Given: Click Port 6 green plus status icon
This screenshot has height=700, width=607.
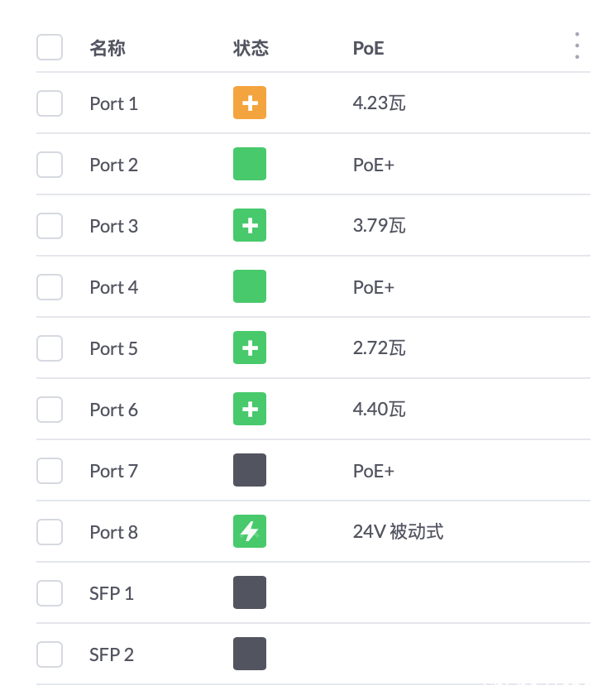Looking at the screenshot, I should coord(250,409).
